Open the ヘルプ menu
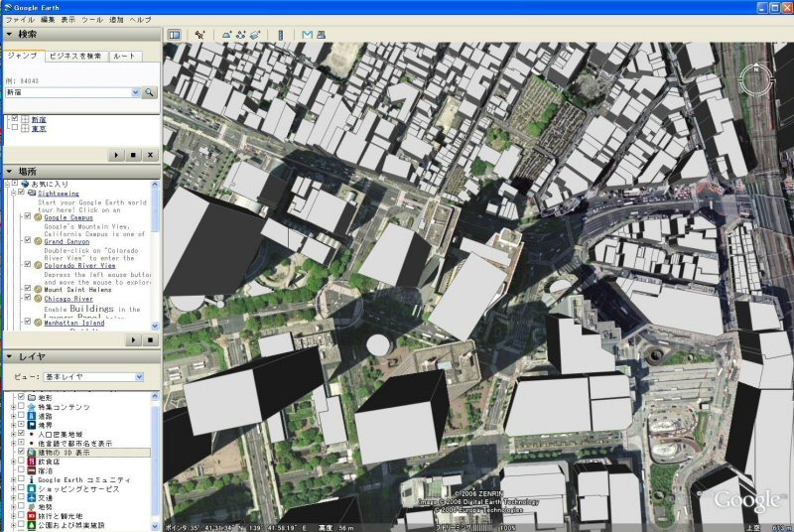 pos(140,20)
